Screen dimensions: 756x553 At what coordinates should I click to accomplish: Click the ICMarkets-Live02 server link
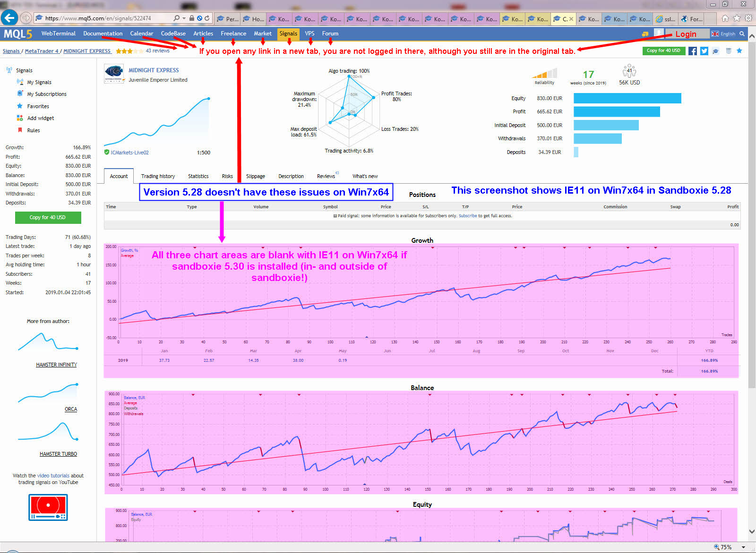pyautogui.click(x=129, y=153)
